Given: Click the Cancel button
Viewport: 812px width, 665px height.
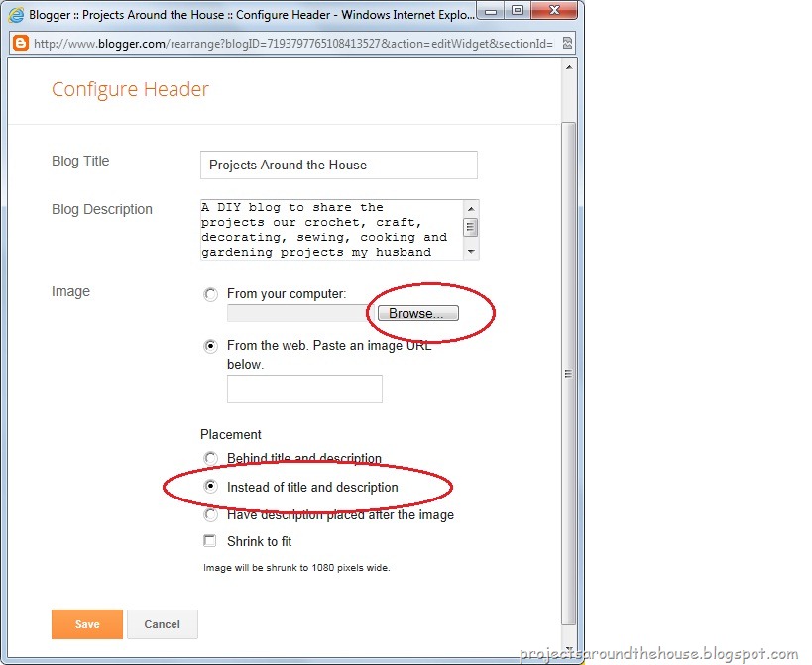Looking at the screenshot, I should click(162, 624).
